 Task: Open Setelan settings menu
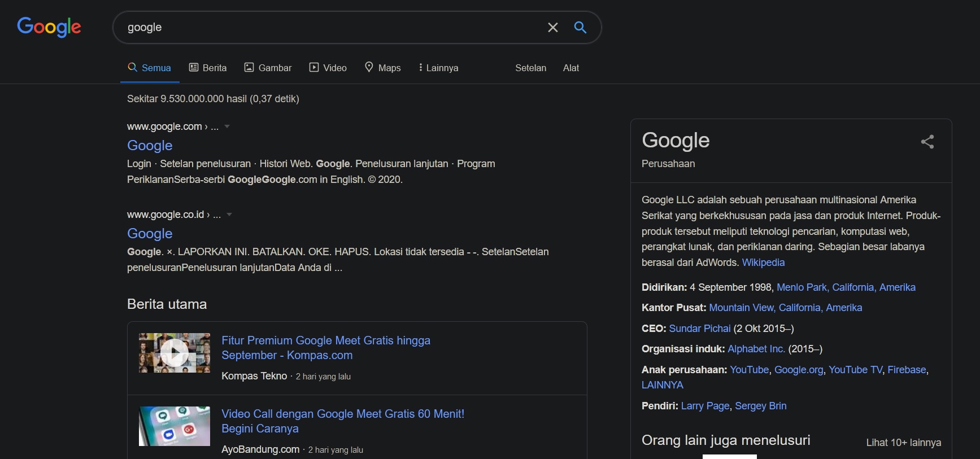pos(530,68)
